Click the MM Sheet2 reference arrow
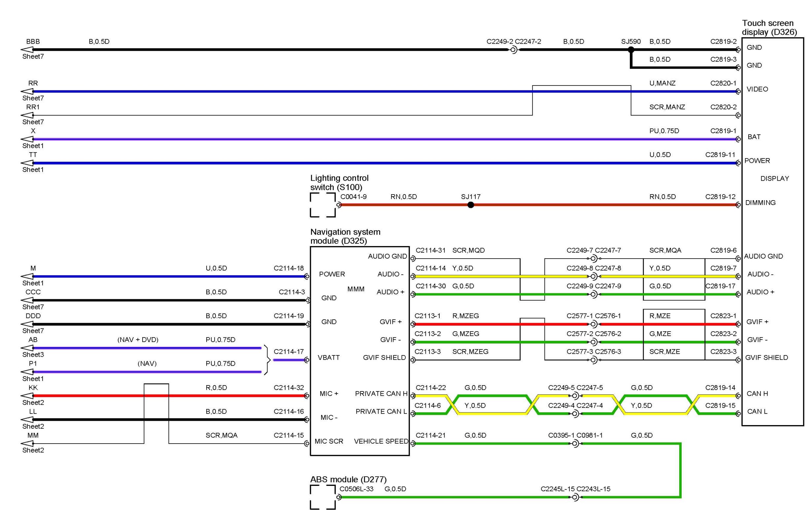 coord(27,443)
